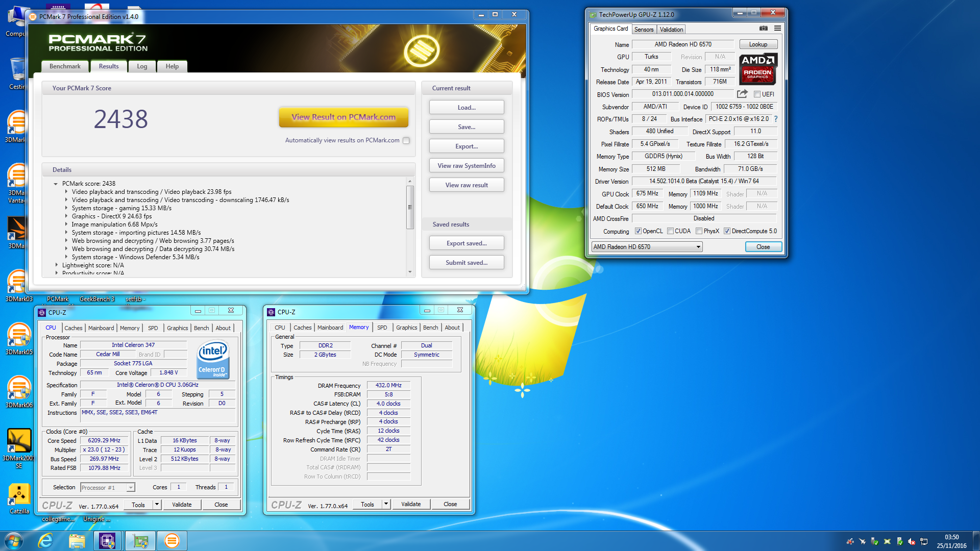Switch to CPU-Z via its taskbar icon

[107, 541]
